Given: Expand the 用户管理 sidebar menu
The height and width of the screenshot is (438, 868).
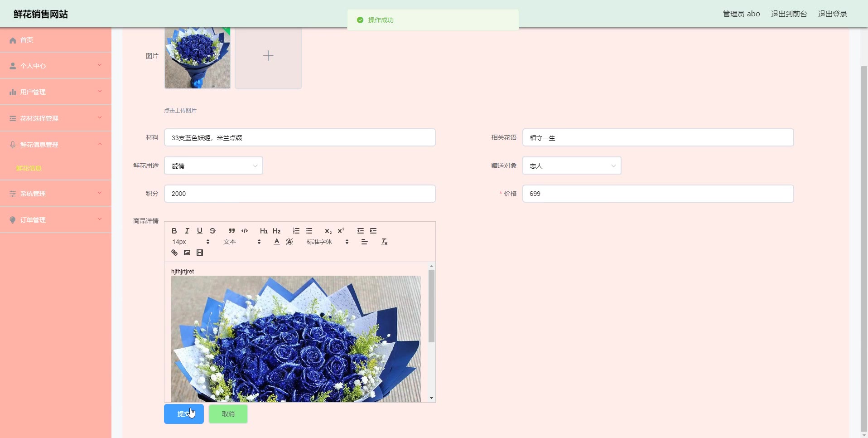Looking at the screenshot, I should [56, 92].
